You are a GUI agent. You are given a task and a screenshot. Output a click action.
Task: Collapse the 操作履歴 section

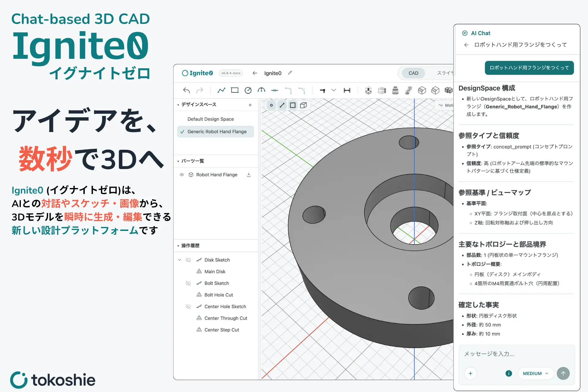coord(178,246)
